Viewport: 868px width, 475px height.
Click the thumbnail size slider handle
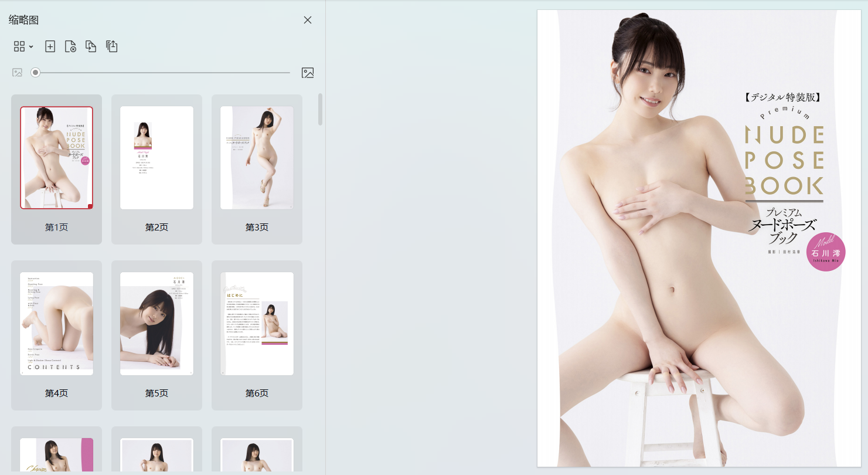coord(36,73)
